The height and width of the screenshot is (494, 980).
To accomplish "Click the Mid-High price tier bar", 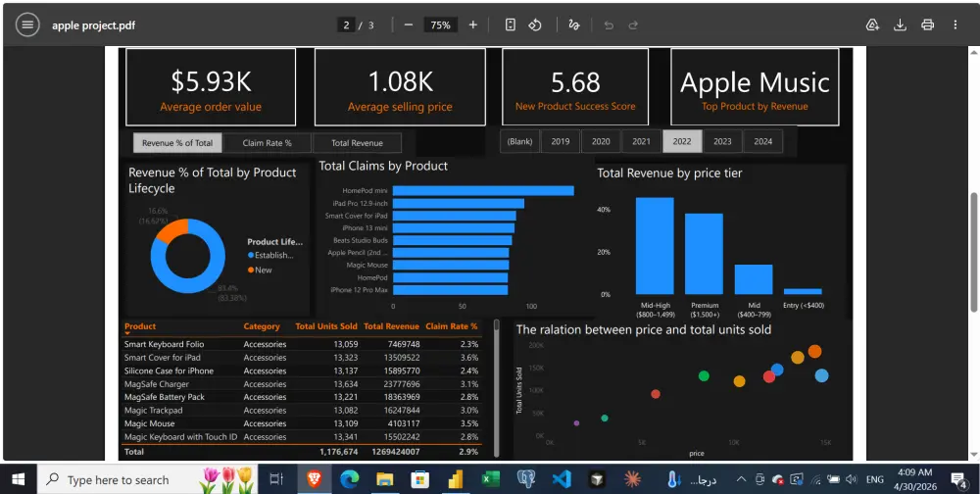I will 655,246.
